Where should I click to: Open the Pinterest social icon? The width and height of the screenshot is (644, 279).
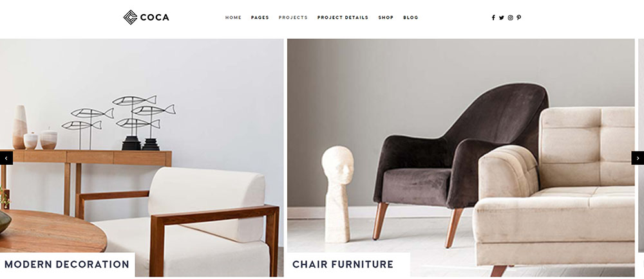click(518, 17)
